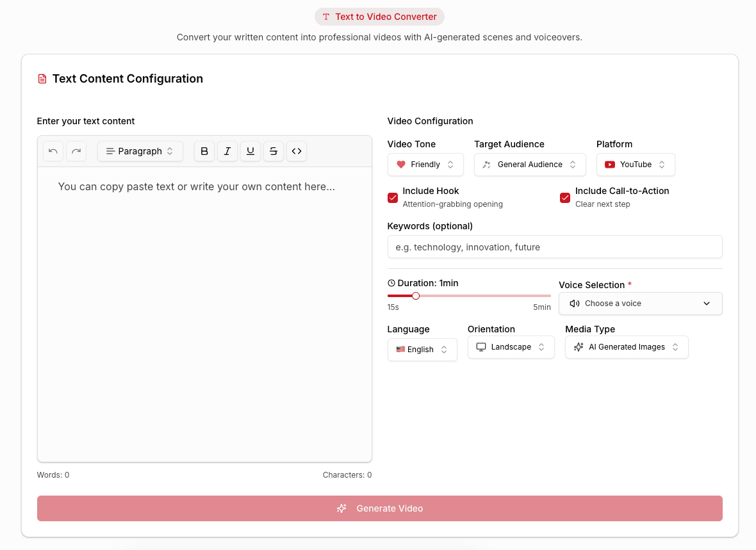The height and width of the screenshot is (550, 756).
Task: Open the Media Type dropdown
Action: point(627,347)
